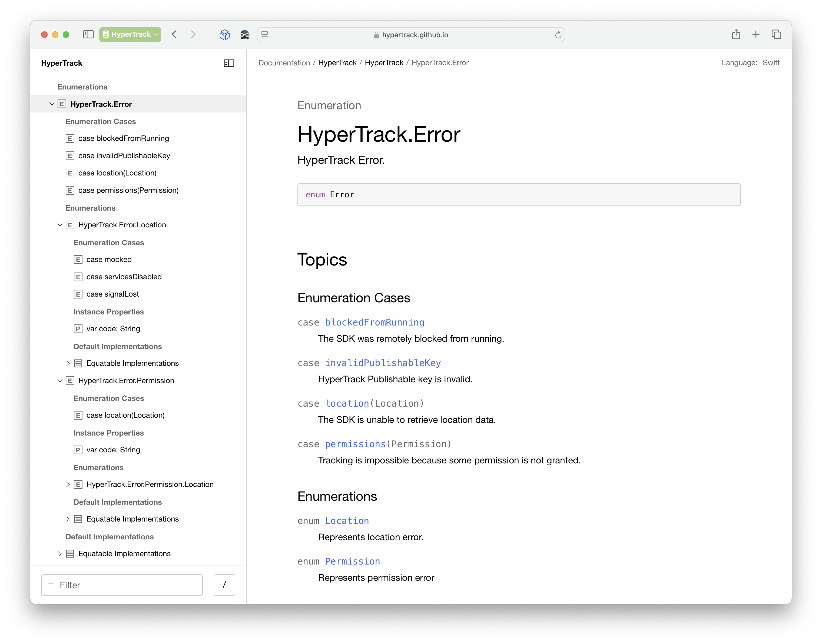Collapse the HyperTrack.Error.Permission node
The width and height of the screenshot is (822, 644).
pyautogui.click(x=60, y=380)
